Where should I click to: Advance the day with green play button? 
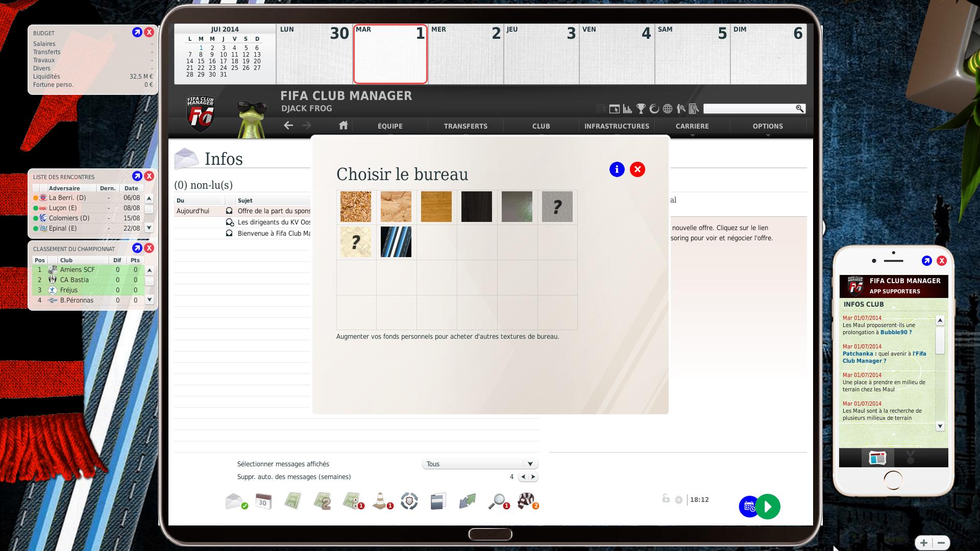tap(768, 507)
